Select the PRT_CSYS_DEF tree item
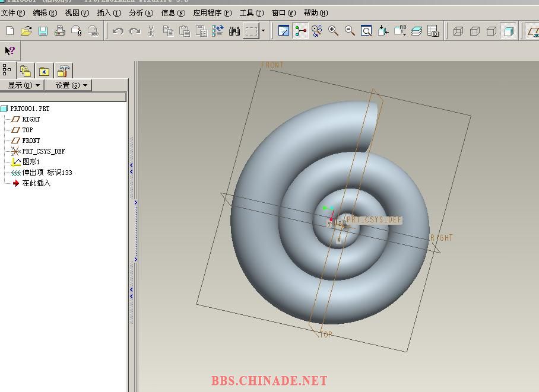This screenshot has height=392, width=539. pyautogui.click(x=43, y=151)
